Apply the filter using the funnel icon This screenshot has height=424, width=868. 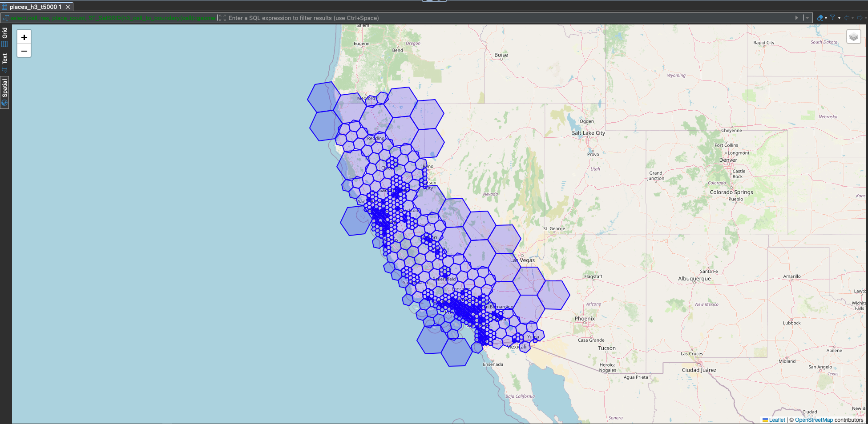[x=833, y=18]
